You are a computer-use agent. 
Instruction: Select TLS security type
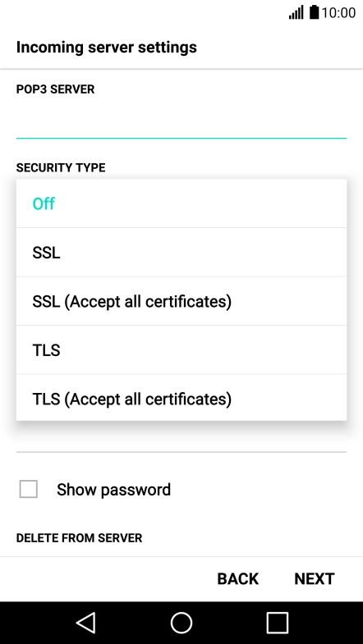[x=181, y=350]
